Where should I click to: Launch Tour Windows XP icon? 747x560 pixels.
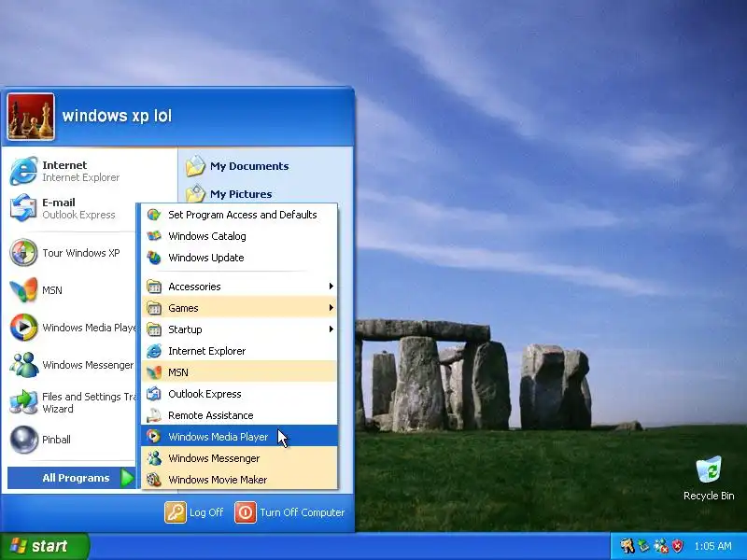[x=23, y=252]
